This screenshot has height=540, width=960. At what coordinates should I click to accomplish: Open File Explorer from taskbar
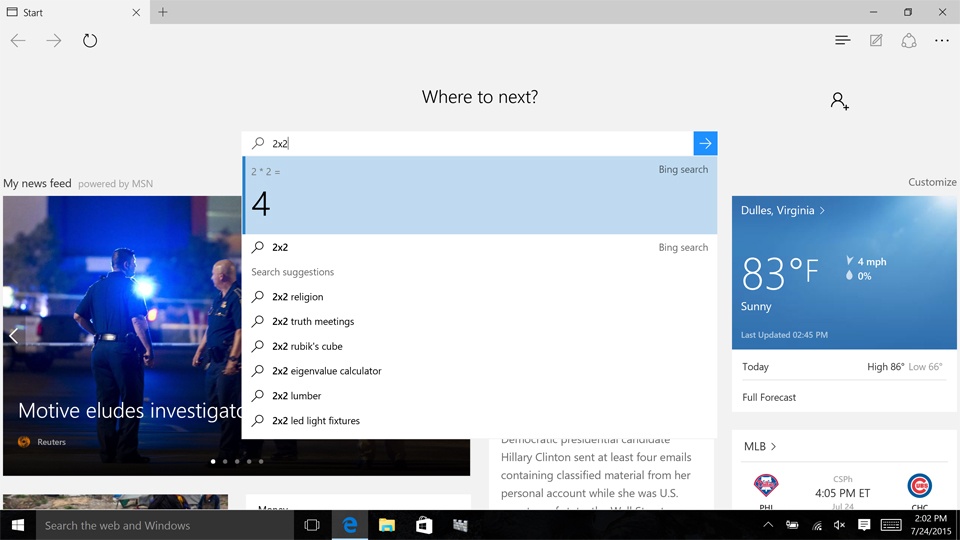pos(387,525)
